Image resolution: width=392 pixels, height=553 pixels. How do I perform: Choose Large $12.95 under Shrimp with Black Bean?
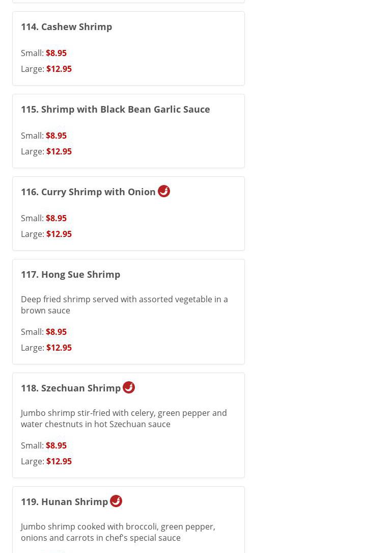59,151
